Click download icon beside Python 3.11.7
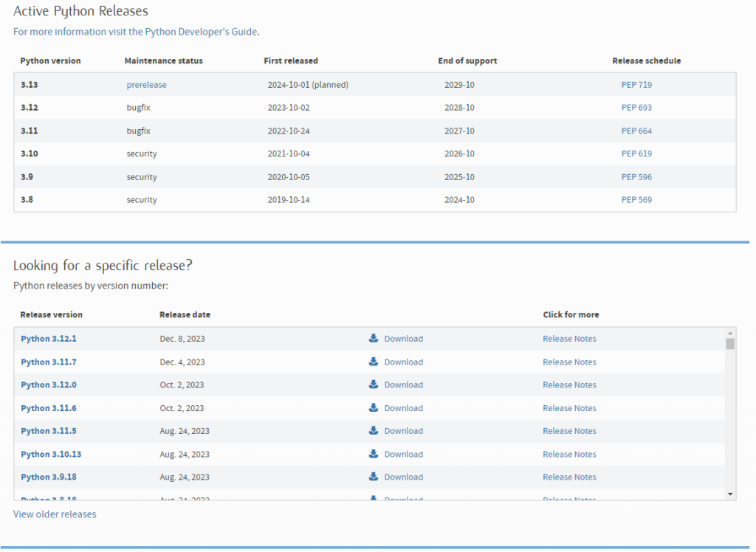Image resolution: width=756 pixels, height=552 pixels. [x=374, y=362]
